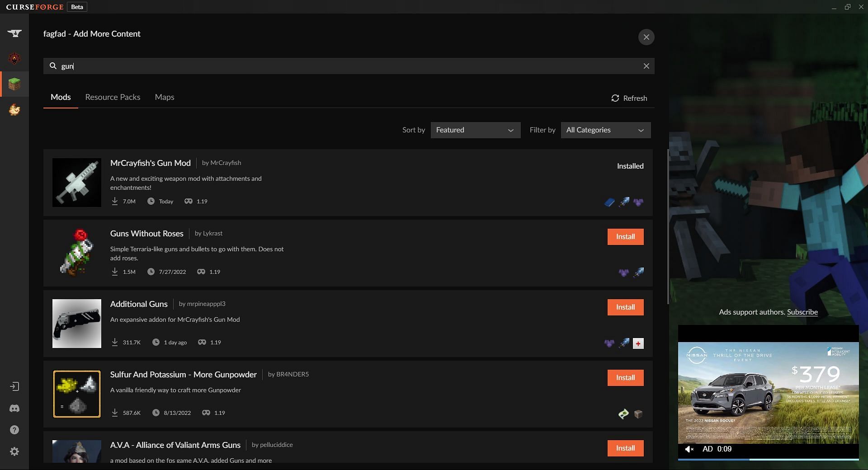
Task: Click author name BR4NDER5
Action: coord(292,374)
